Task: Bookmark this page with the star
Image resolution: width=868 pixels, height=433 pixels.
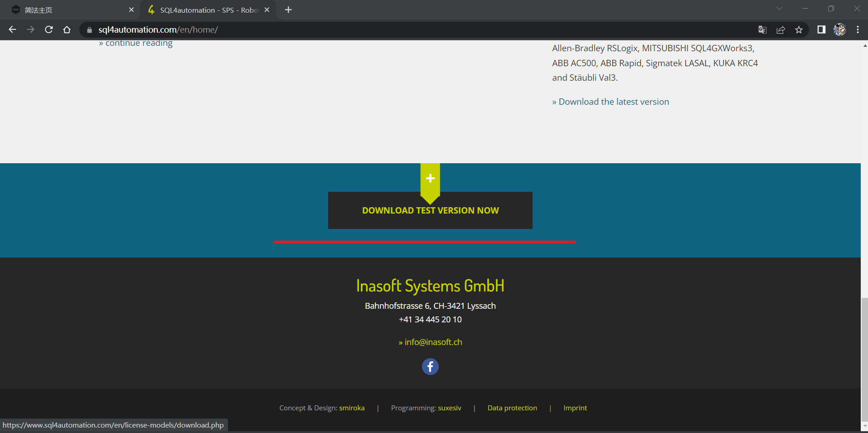Action: tap(799, 30)
